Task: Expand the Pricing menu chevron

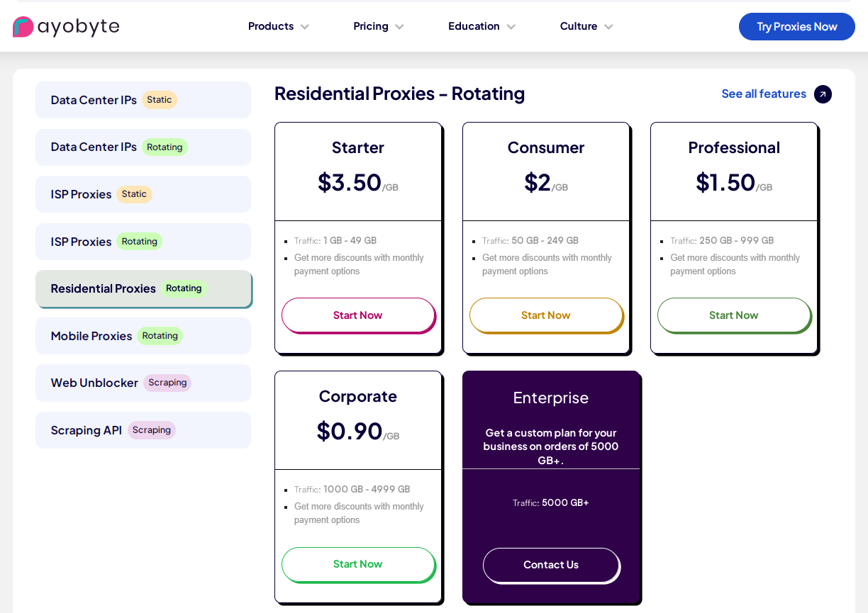Action: [399, 27]
